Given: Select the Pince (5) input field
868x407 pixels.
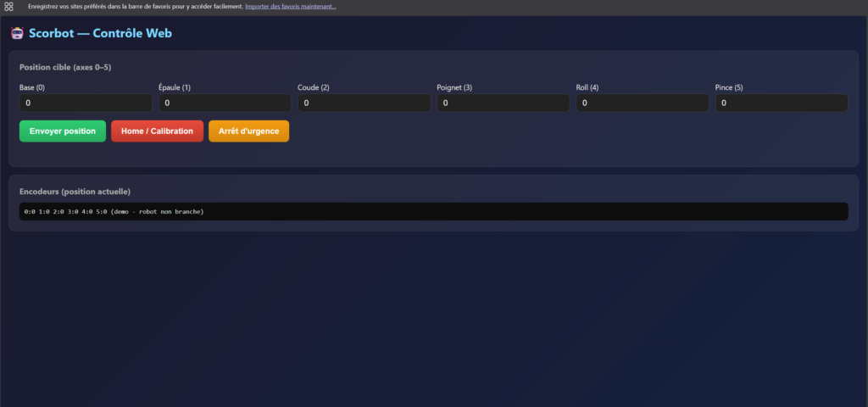Looking at the screenshot, I should (781, 103).
